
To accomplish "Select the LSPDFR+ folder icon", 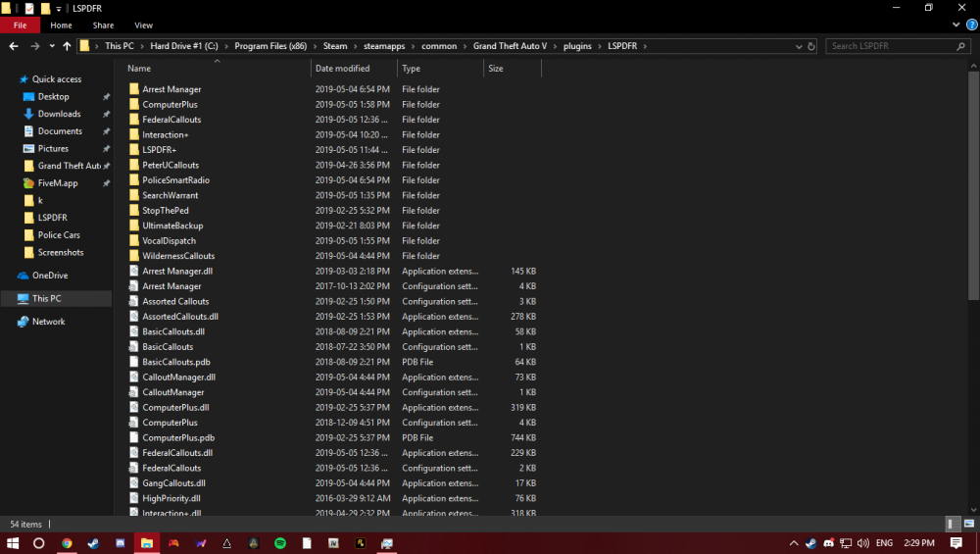I will point(133,150).
